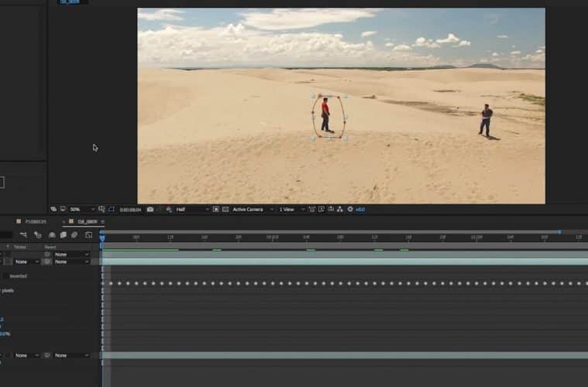
Task: Open the Composition Mini-Flowchart icon
Action: point(25,235)
